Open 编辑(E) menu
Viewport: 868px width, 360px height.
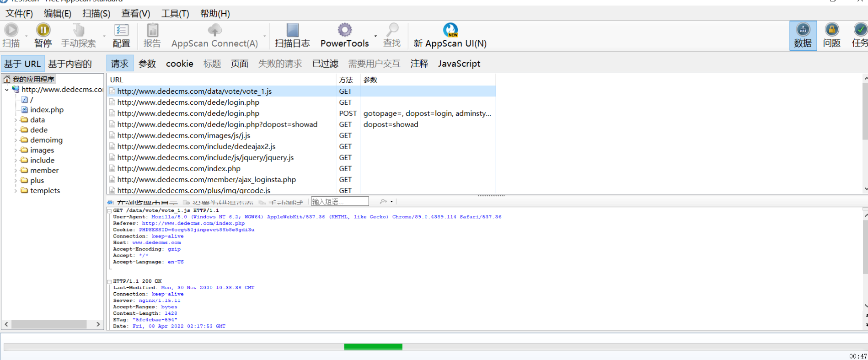(58, 14)
